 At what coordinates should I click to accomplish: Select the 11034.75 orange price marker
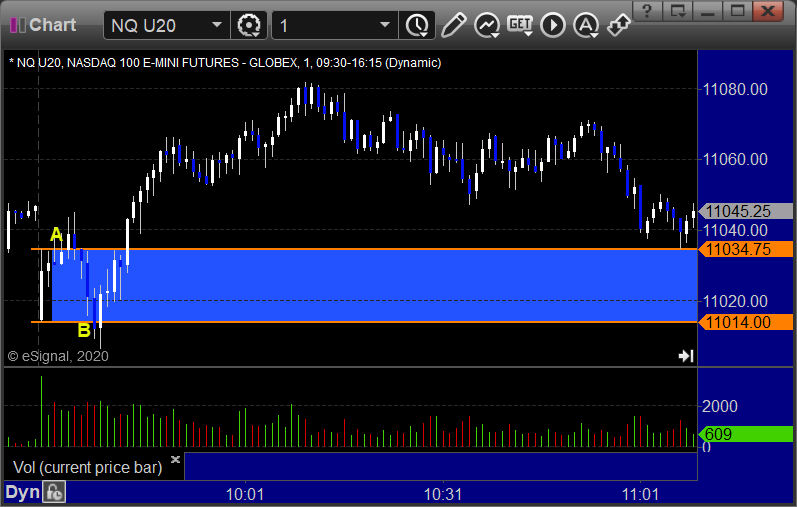pos(745,249)
